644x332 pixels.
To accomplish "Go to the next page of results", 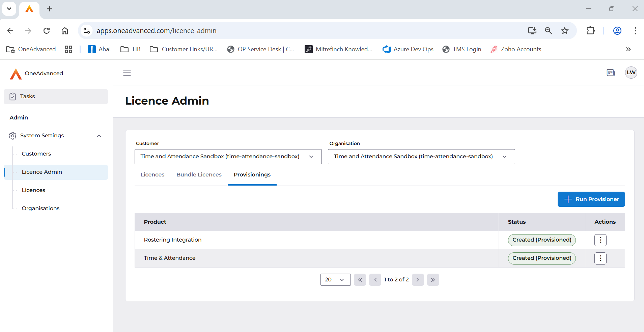I will point(418,280).
